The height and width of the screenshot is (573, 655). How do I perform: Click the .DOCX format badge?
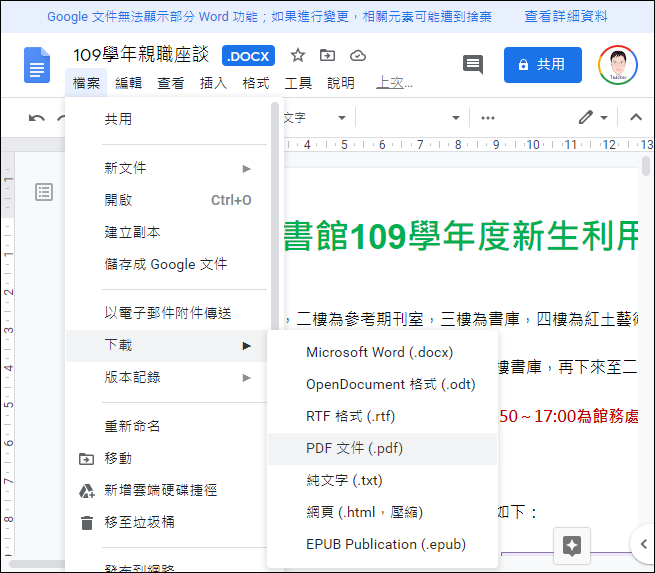point(248,56)
